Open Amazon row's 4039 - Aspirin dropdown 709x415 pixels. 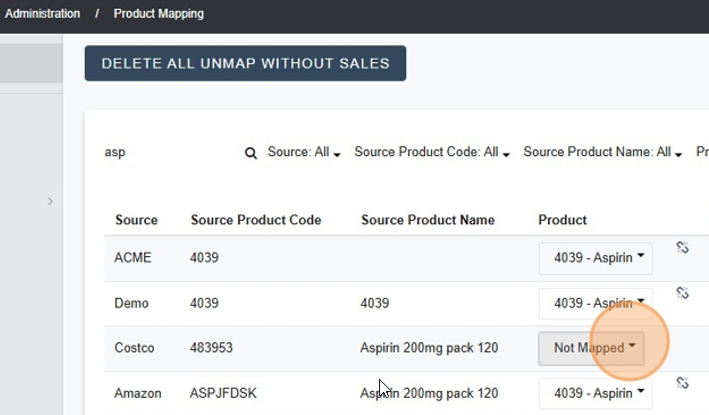pyautogui.click(x=595, y=393)
